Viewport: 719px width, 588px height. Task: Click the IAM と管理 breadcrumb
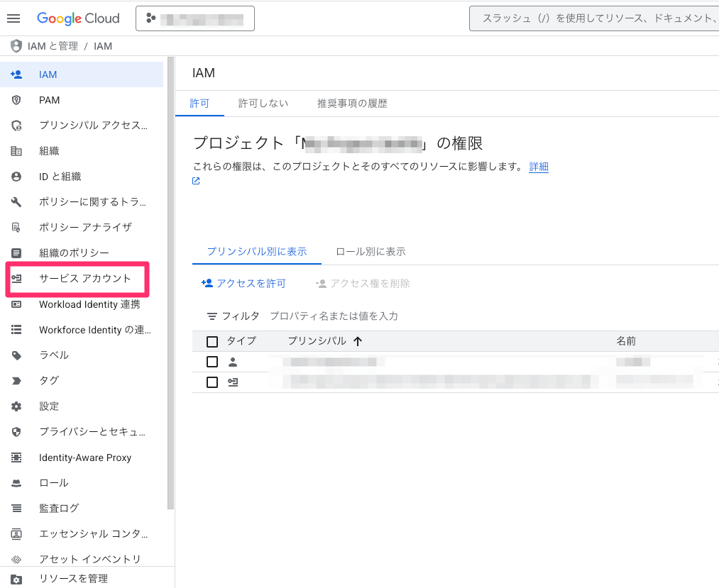click(x=53, y=46)
